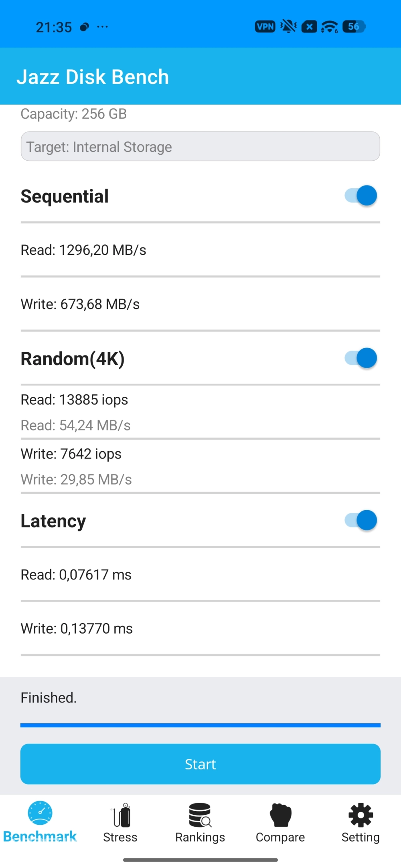Tap the muted notification bell icon
Viewport: 401px width, 868px height.
click(x=288, y=27)
